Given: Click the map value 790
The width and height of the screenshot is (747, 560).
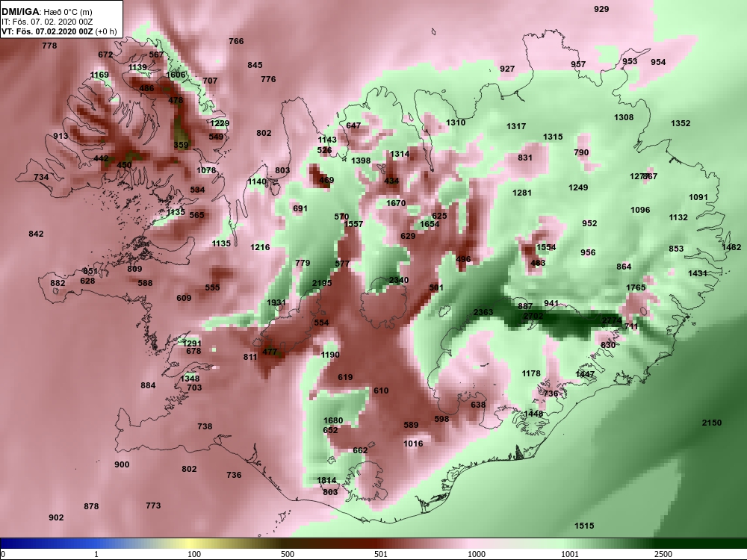Looking at the screenshot, I should [x=582, y=152].
